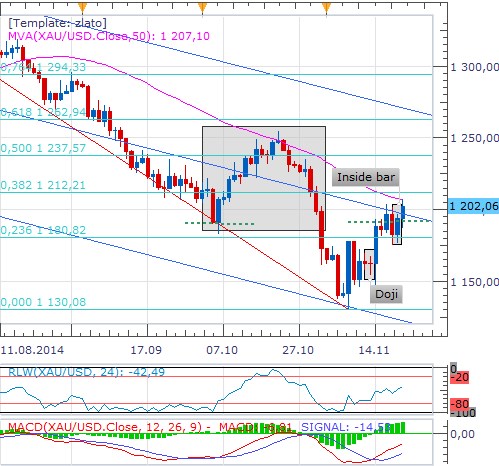Select the 0,000 1 130,08 Fibonacci level label
The width and height of the screenshot is (499, 466).
point(43,302)
